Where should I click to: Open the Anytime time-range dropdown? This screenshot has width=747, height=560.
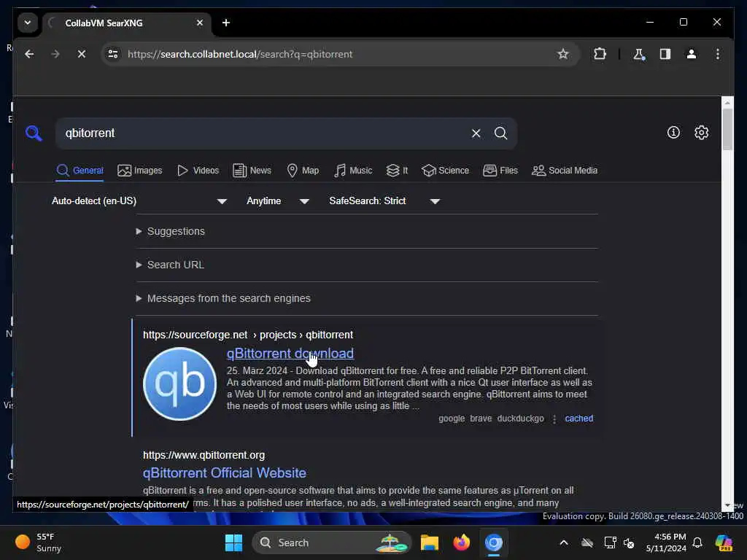[278, 201]
